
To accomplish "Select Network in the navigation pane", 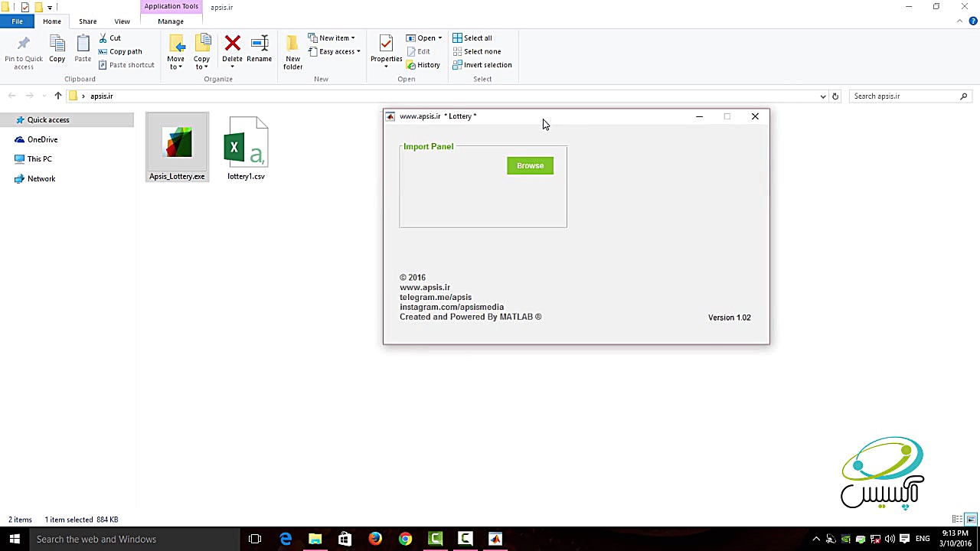I will 41,178.
